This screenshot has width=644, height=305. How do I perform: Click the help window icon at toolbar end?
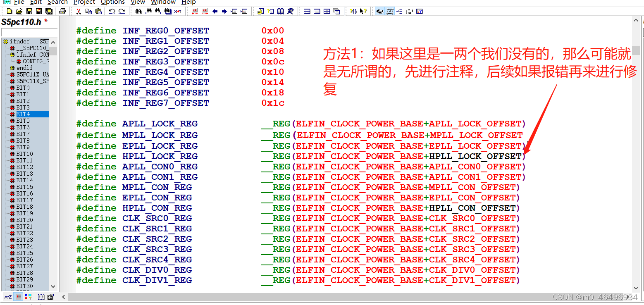point(419,11)
